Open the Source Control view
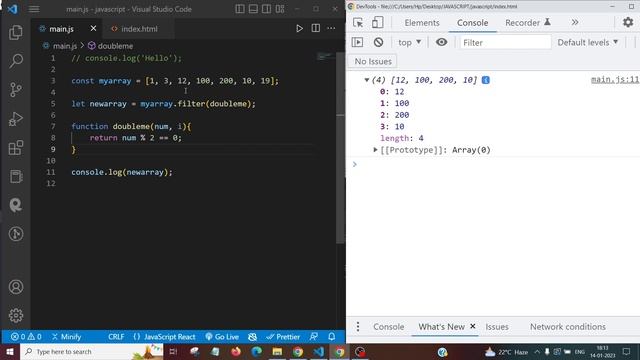 [16, 89]
